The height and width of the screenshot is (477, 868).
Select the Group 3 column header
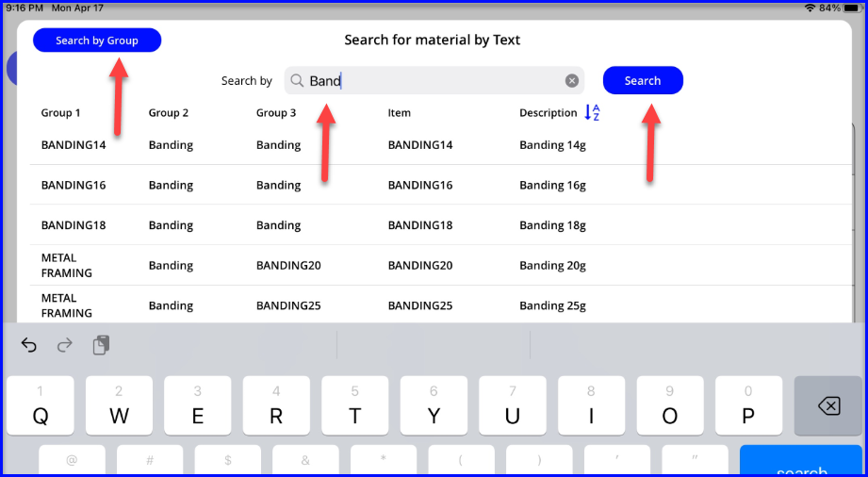[x=276, y=113]
